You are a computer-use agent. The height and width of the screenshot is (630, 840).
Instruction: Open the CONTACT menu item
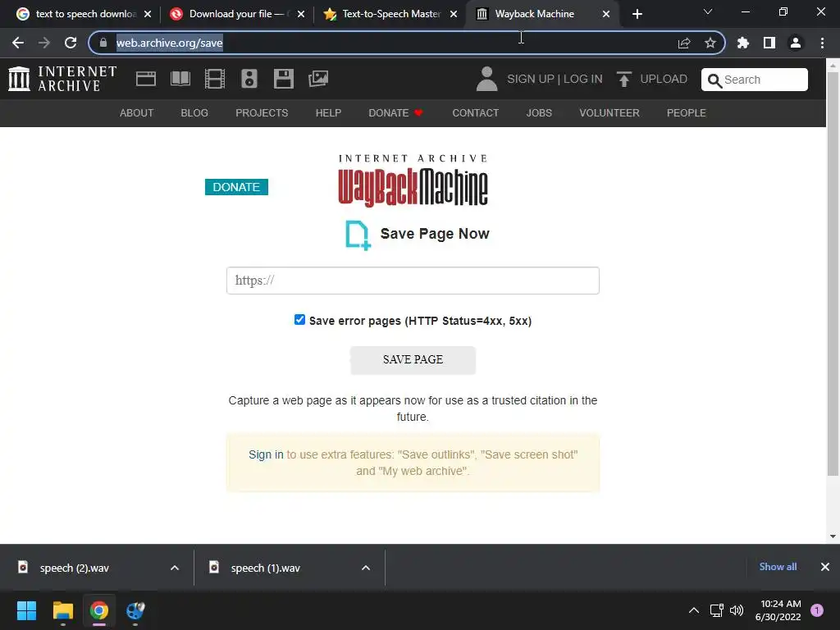[x=475, y=113]
